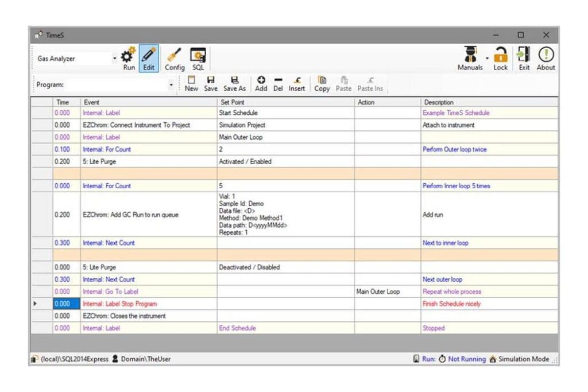The image size is (588, 392).
Task: Insert a new schedule row
Action: 297,83
